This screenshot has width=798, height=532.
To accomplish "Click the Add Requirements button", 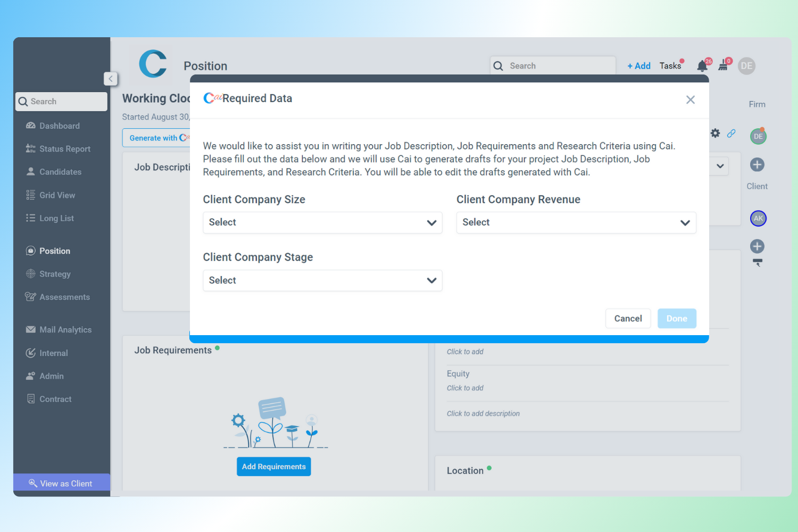I will [x=274, y=467].
